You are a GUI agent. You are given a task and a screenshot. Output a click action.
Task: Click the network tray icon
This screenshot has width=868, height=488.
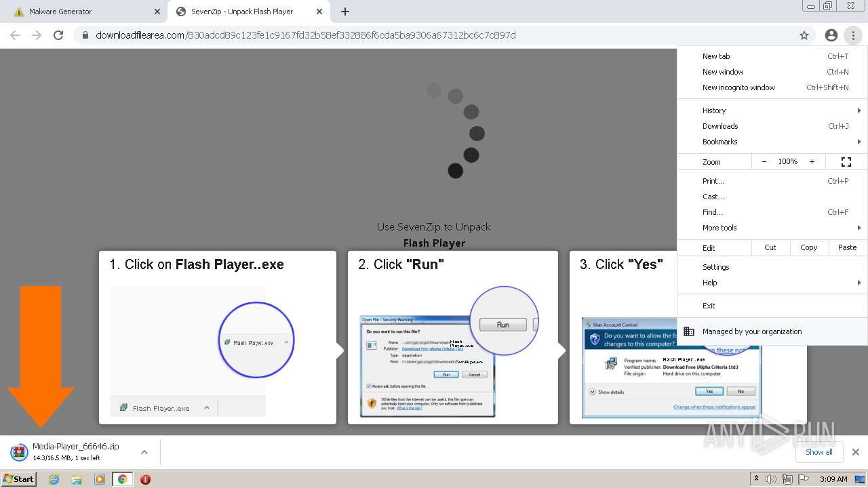[x=787, y=479]
